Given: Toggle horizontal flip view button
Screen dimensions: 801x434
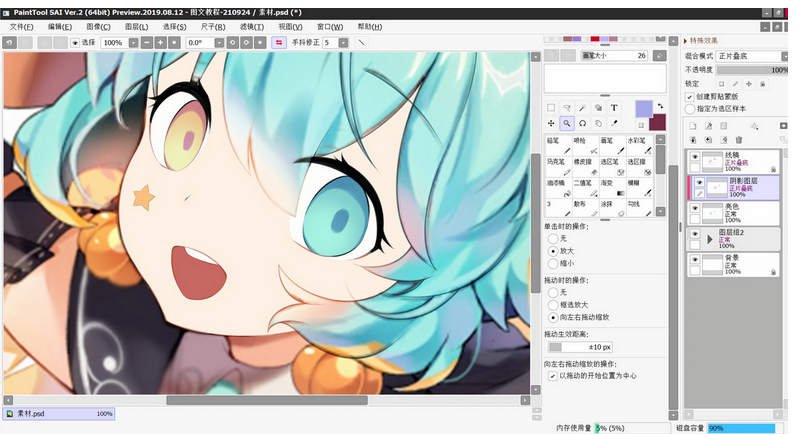Looking at the screenshot, I should [279, 43].
